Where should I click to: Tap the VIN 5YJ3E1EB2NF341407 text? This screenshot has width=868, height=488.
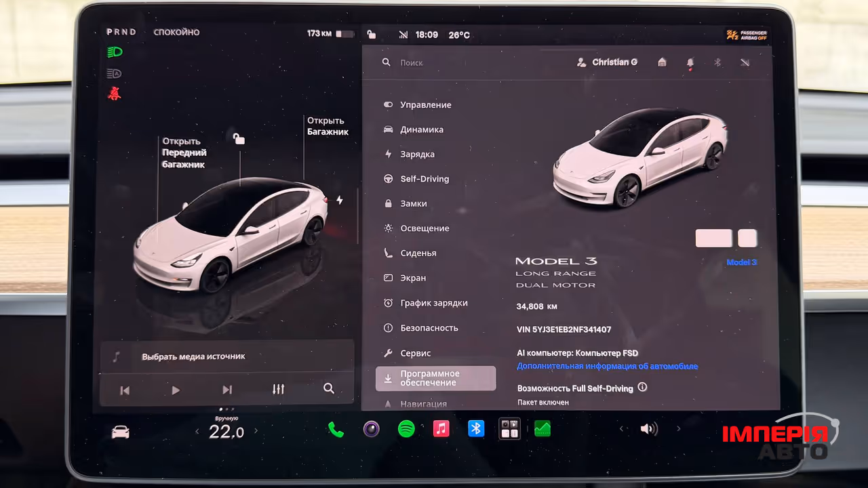point(564,330)
